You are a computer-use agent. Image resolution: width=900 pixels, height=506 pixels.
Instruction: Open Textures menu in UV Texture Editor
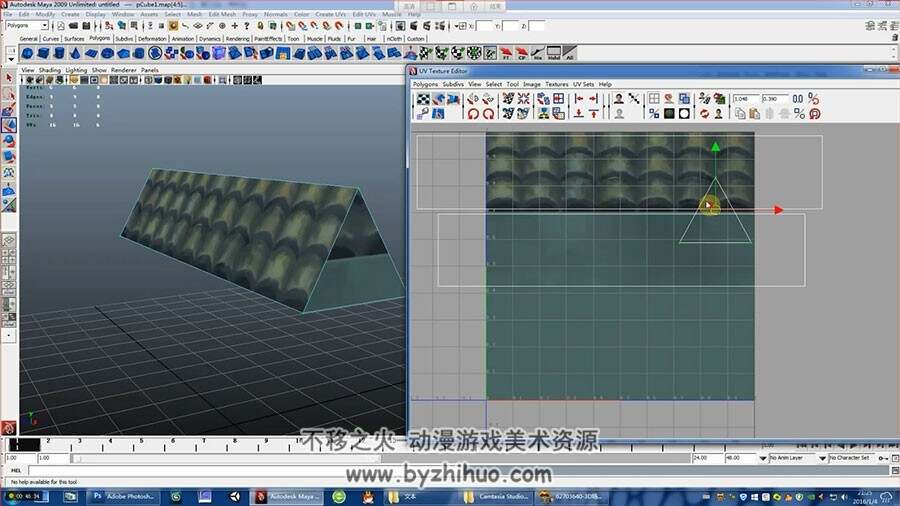coord(556,84)
